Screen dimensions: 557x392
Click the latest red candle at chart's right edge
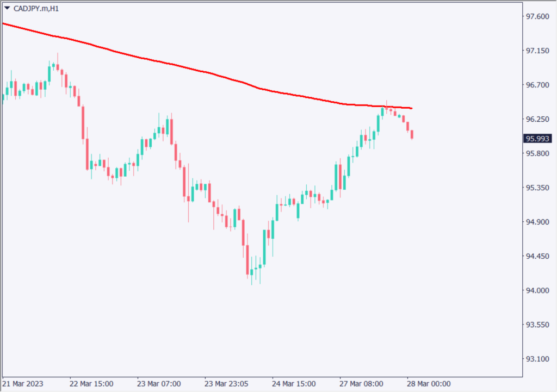click(x=412, y=134)
